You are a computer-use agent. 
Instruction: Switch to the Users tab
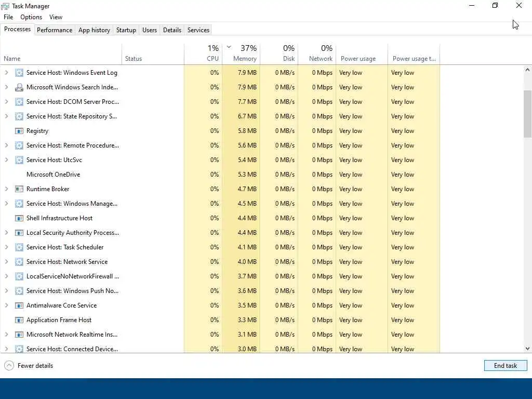coord(150,30)
